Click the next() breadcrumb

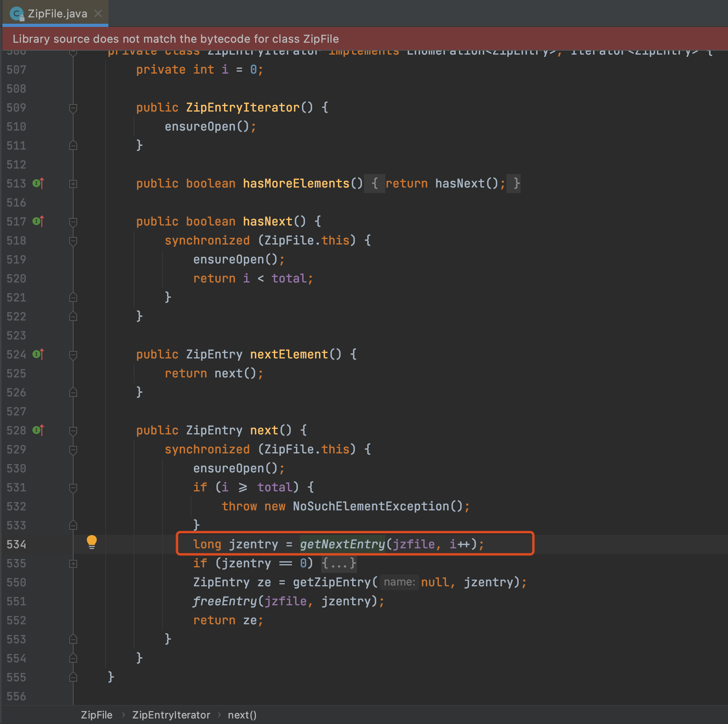point(242,715)
